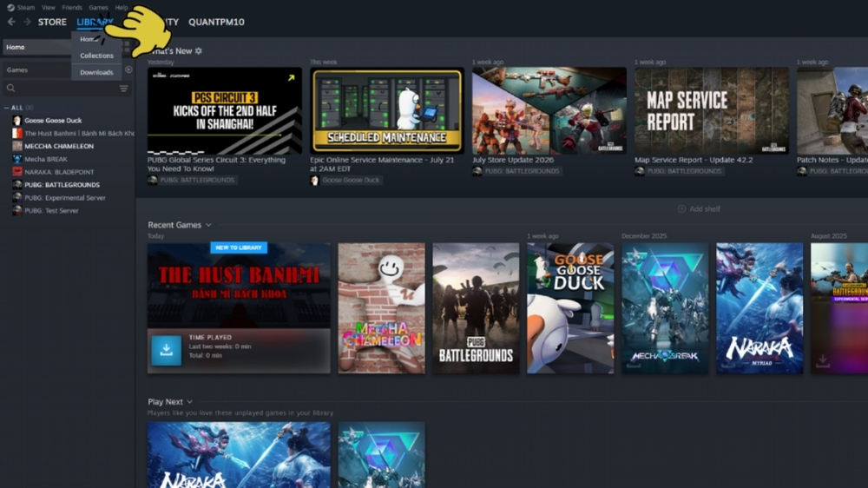Click the library Home button in sidebar
The width and height of the screenshot is (868, 488).
pos(37,47)
